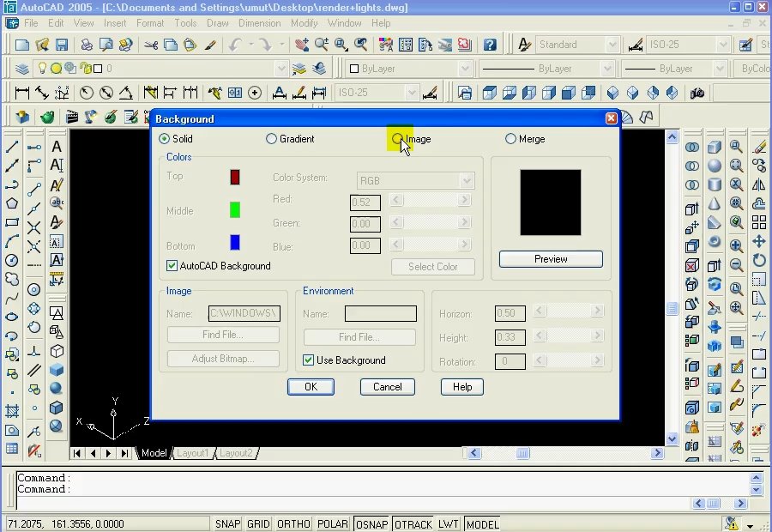Click the red Top color swatch

[x=235, y=178]
